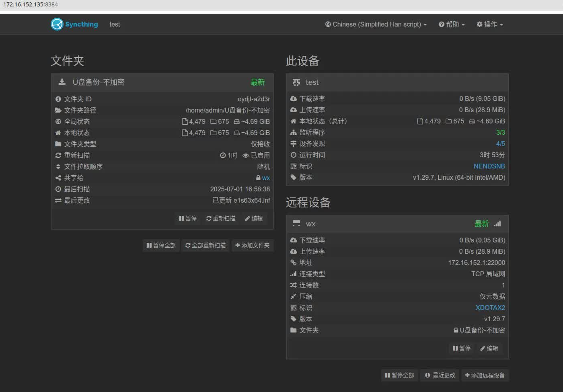Click 全部重新扫描 button
Image resolution: width=563 pixels, height=392 pixels.
(x=205, y=245)
